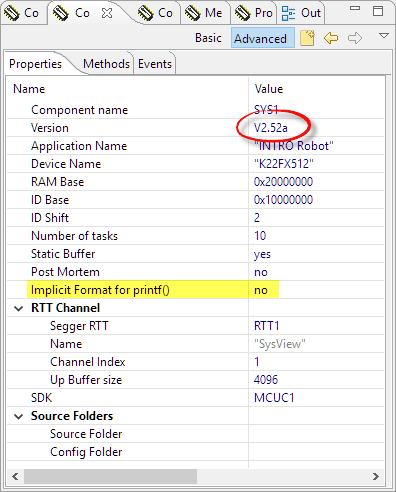Toggle Advanced view mode
Image resolution: width=396 pixels, height=492 pixels.
tap(263, 38)
